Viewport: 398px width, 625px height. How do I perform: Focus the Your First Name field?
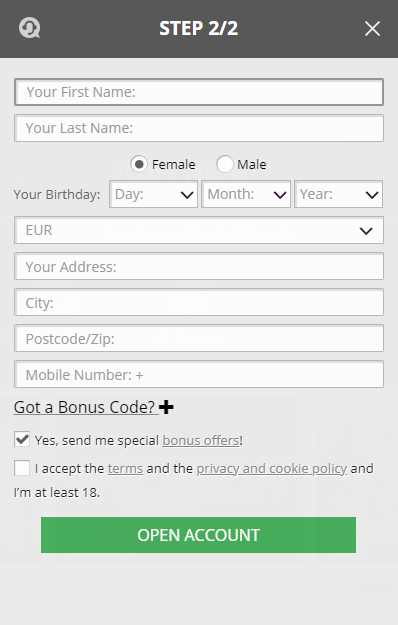[x=199, y=92]
